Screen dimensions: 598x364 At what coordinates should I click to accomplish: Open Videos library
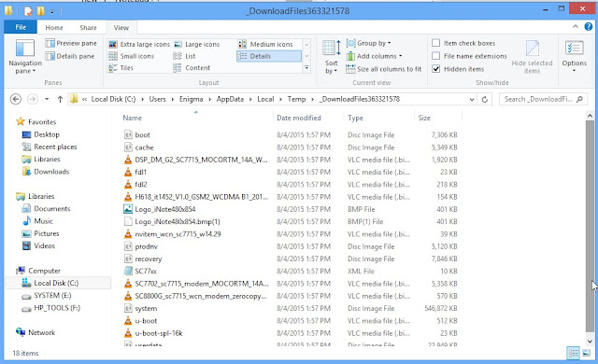tap(44, 245)
